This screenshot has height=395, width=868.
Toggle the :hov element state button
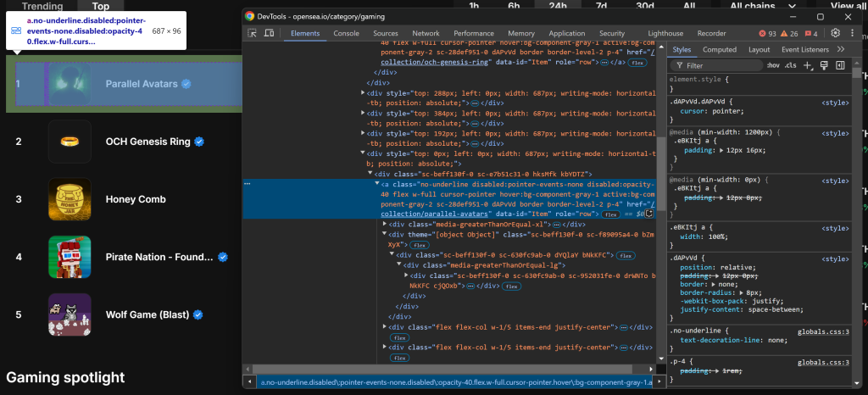[x=772, y=65]
